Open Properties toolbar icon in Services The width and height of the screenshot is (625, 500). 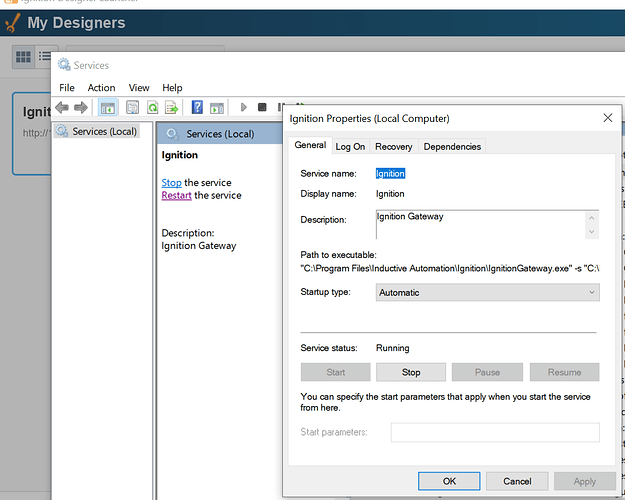(x=132, y=107)
